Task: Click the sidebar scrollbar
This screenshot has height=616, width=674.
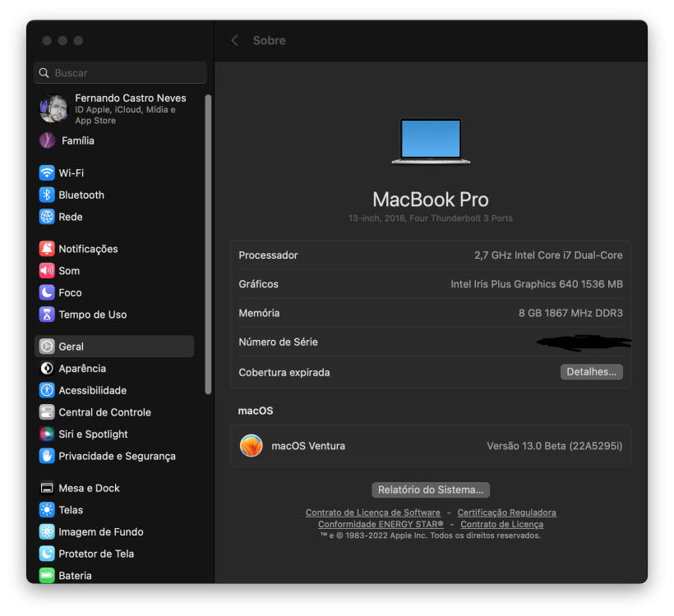Action: 208,244
